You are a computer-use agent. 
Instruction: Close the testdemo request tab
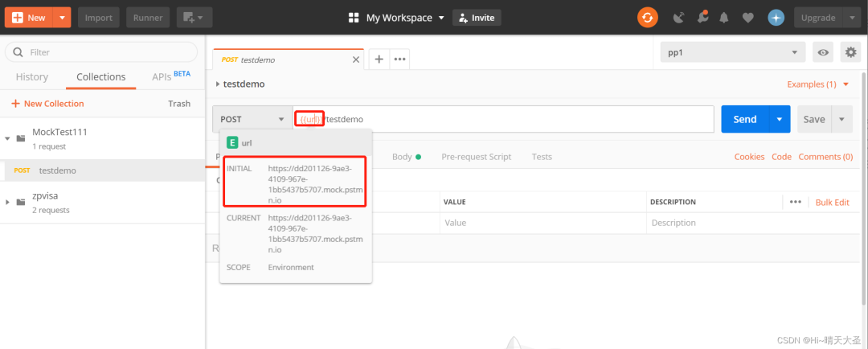(356, 60)
